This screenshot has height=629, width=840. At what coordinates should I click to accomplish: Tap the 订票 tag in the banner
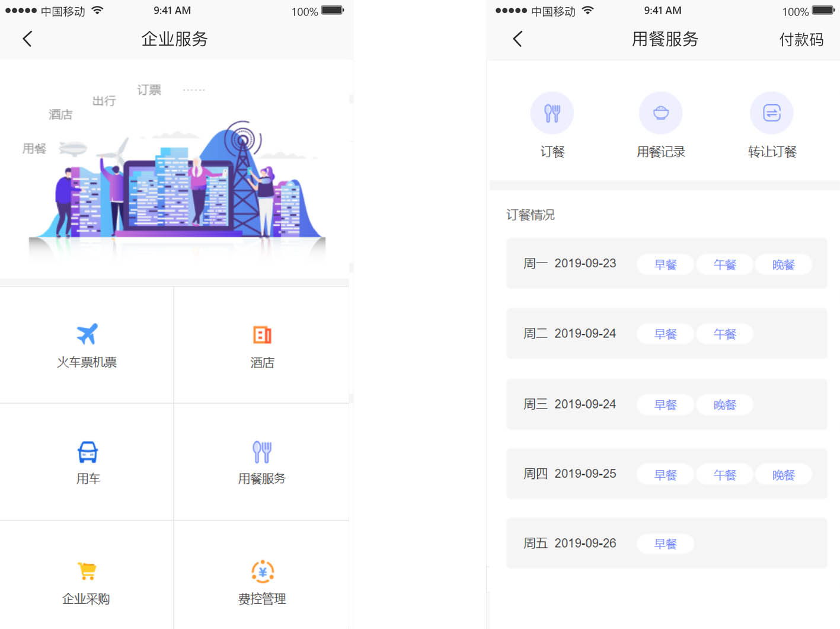pyautogui.click(x=149, y=90)
